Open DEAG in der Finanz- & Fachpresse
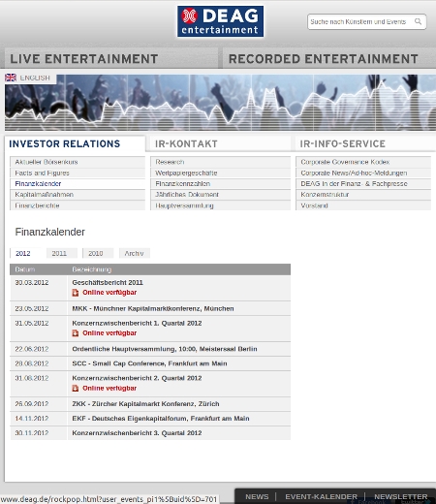The height and width of the screenshot is (504, 436). pyautogui.click(x=363, y=184)
